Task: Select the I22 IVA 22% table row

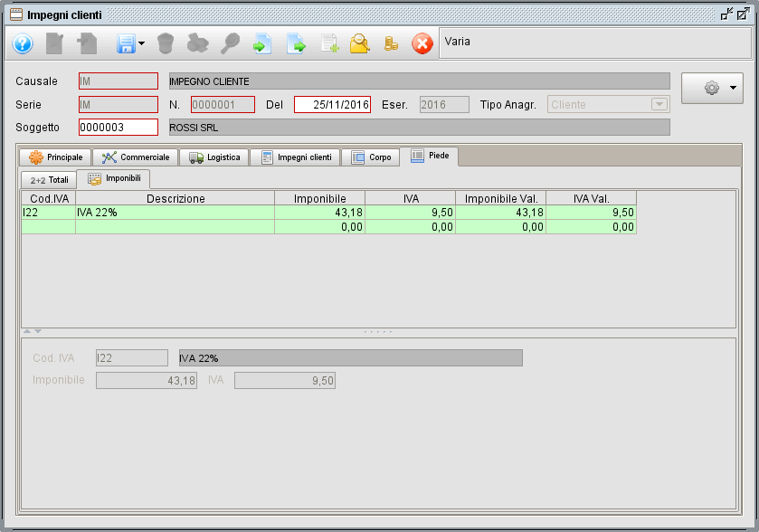Action: click(x=176, y=213)
